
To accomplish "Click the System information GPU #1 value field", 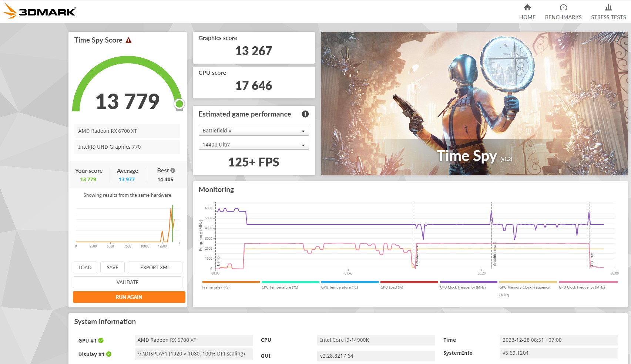I will (x=194, y=340).
